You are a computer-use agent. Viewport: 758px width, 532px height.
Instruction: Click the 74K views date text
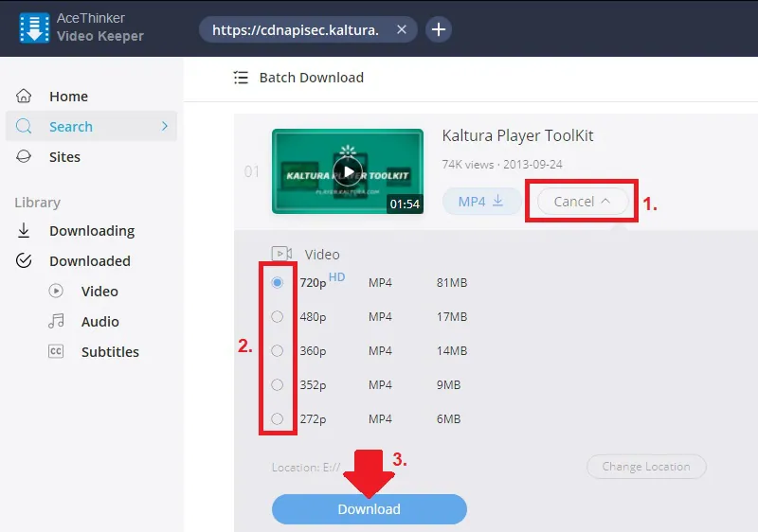[x=502, y=165]
